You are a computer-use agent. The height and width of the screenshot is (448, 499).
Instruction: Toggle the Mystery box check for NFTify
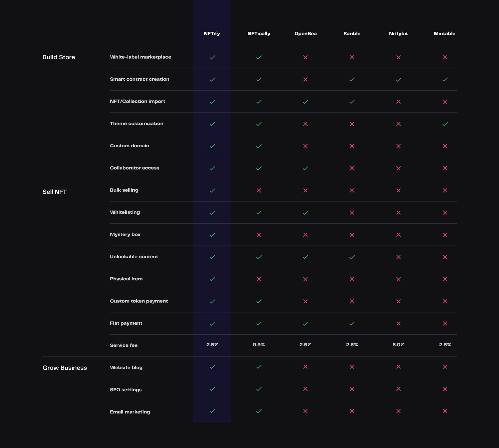click(x=212, y=234)
